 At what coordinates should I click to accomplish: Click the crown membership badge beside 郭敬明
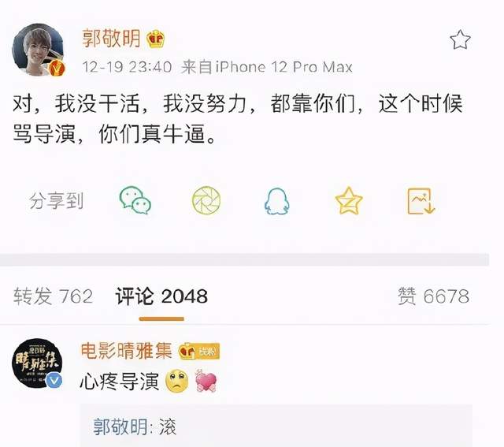(156, 39)
